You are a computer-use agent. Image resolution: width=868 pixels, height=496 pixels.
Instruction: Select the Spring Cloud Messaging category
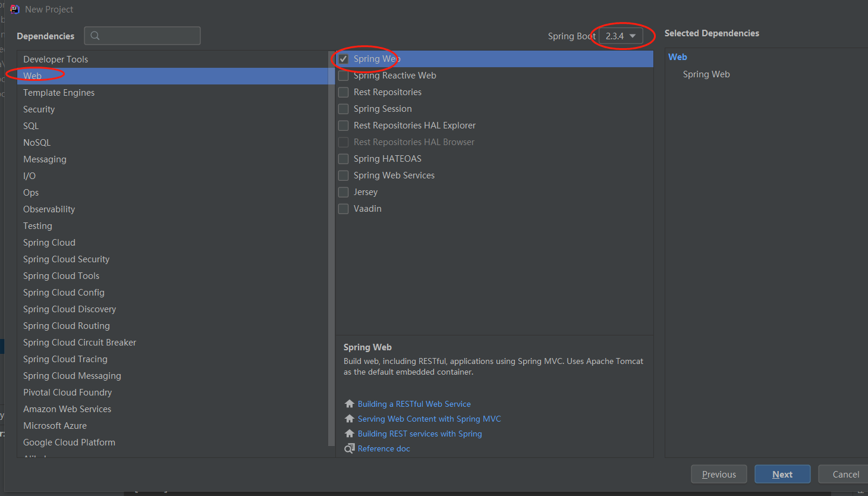(x=172, y=376)
